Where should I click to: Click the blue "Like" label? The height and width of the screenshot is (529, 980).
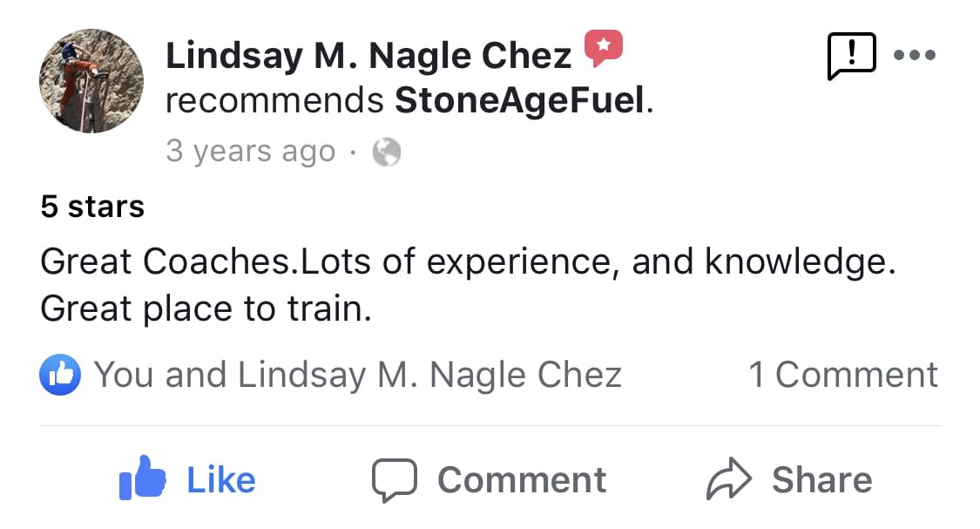pyautogui.click(x=221, y=480)
